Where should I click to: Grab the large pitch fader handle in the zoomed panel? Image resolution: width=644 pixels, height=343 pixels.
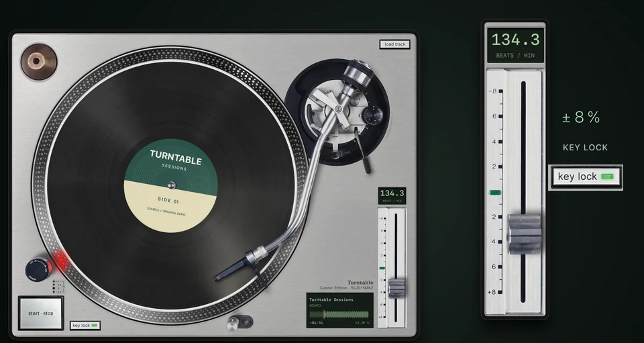[525, 234]
